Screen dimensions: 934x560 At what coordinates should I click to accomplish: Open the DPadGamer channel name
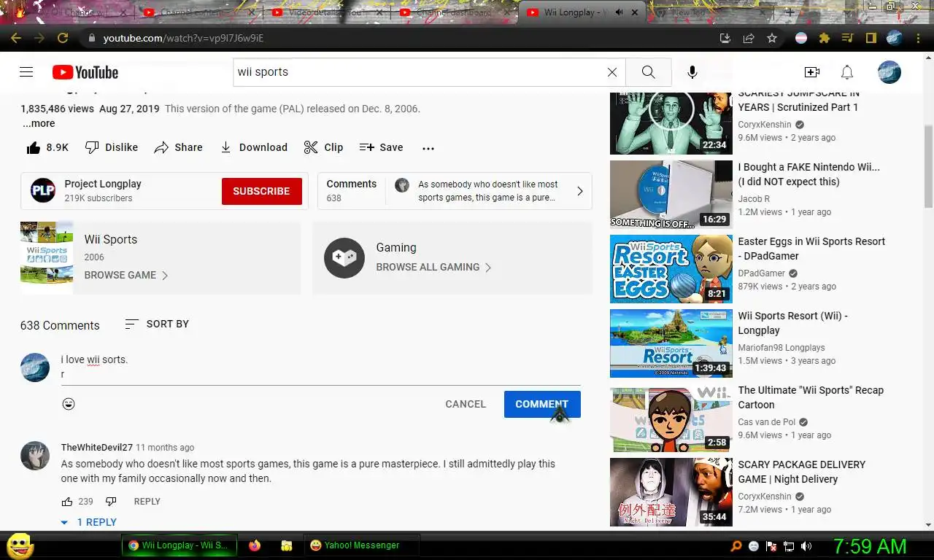(762, 273)
